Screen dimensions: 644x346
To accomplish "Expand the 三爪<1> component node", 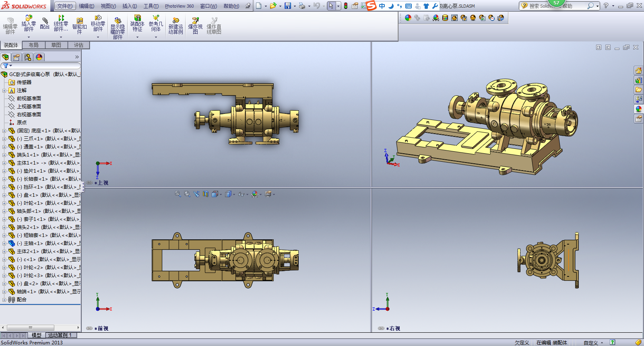I will 4,139.
